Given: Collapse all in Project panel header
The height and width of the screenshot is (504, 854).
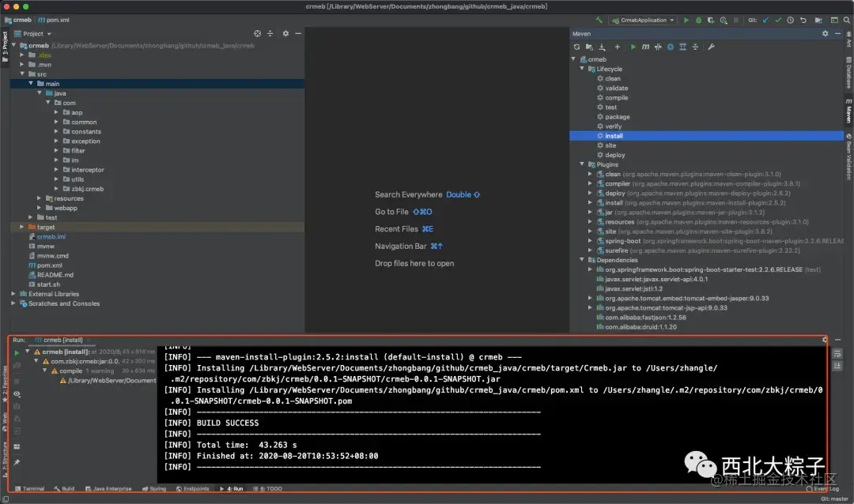Looking at the screenshot, I should click(x=270, y=34).
